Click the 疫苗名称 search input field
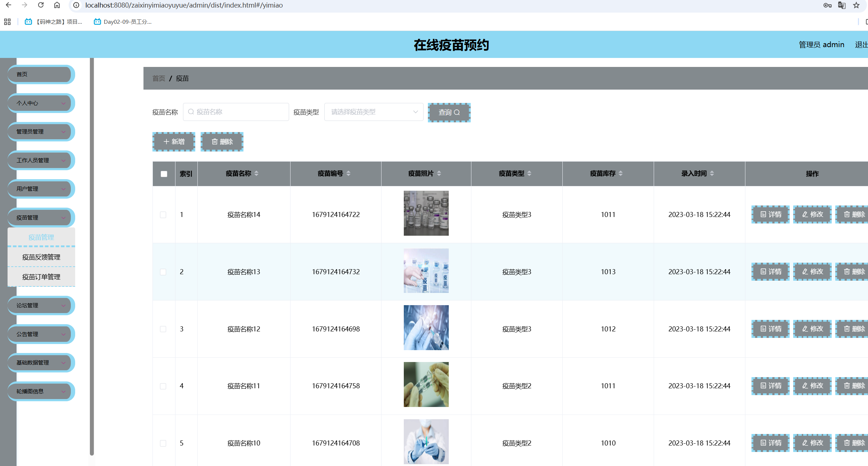The height and width of the screenshot is (466, 868). [236, 112]
